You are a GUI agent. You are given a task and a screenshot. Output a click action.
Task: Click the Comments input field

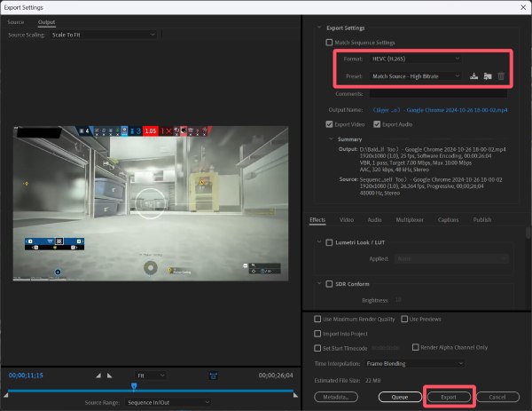coord(438,94)
